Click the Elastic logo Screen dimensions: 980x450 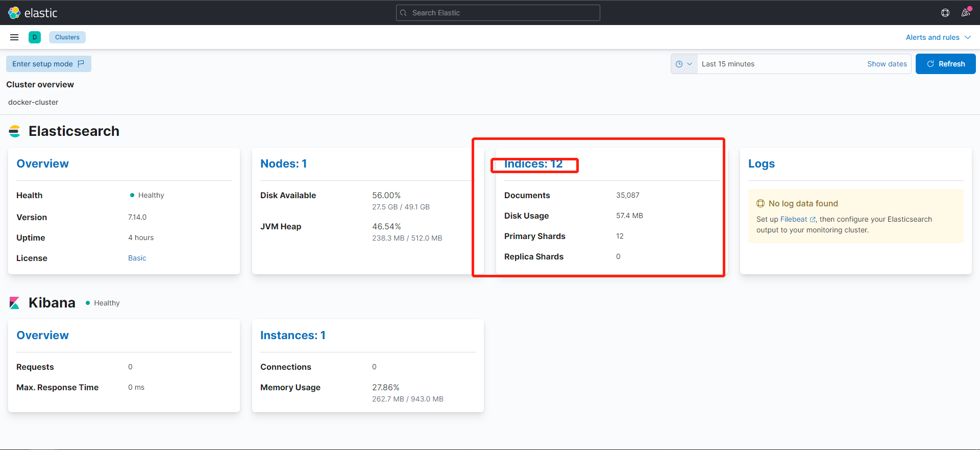tap(33, 13)
